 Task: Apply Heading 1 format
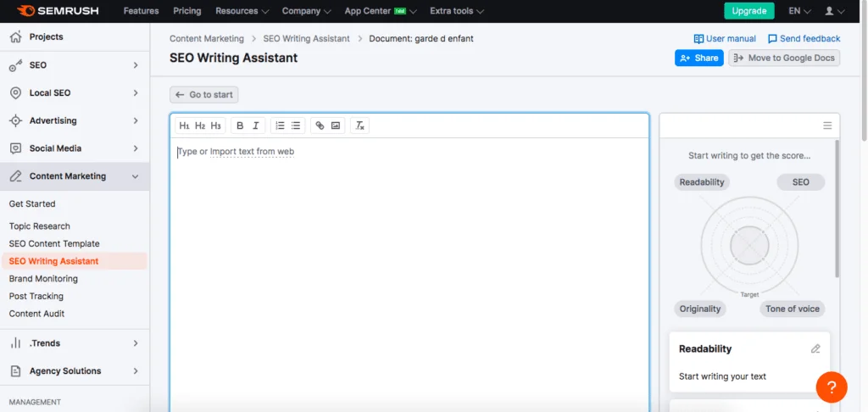184,125
